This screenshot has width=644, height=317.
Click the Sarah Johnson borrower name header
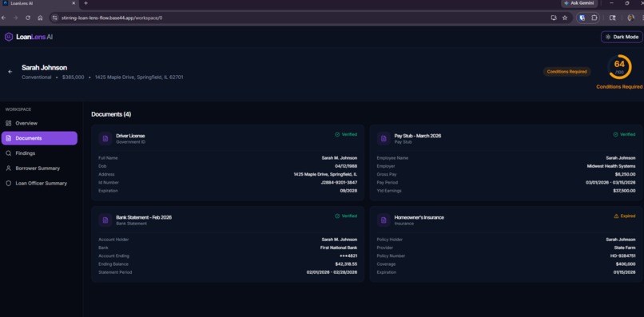pos(45,68)
